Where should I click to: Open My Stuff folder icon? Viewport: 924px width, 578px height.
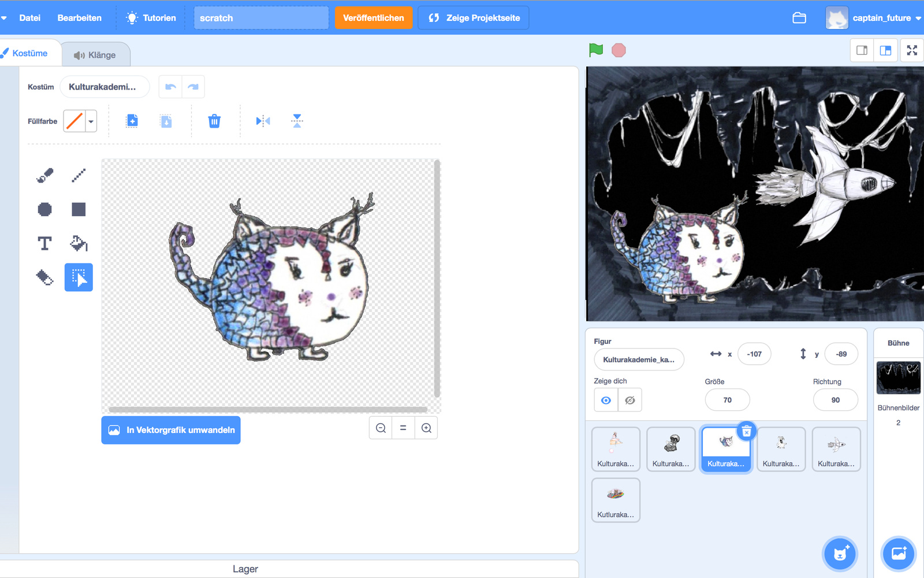(x=799, y=18)
